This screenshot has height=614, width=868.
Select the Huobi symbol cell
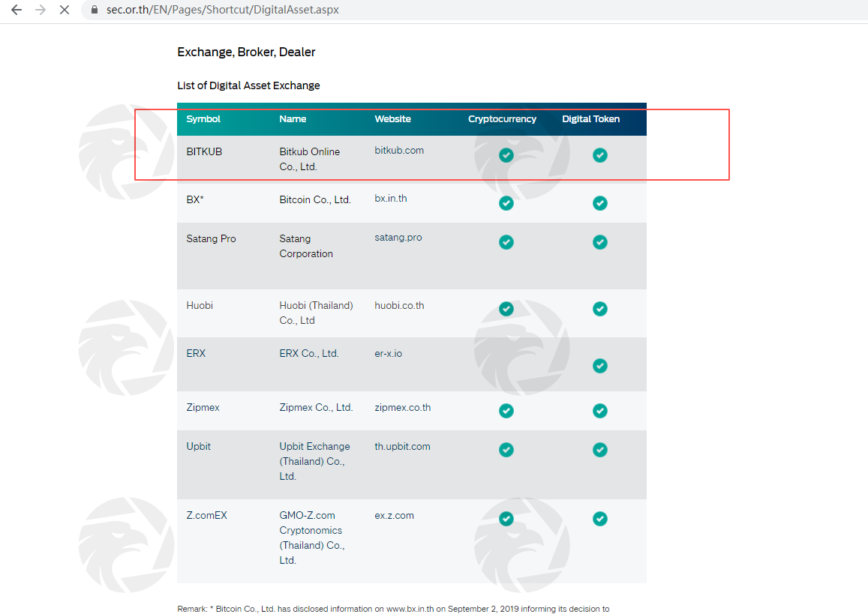[200, 305]
